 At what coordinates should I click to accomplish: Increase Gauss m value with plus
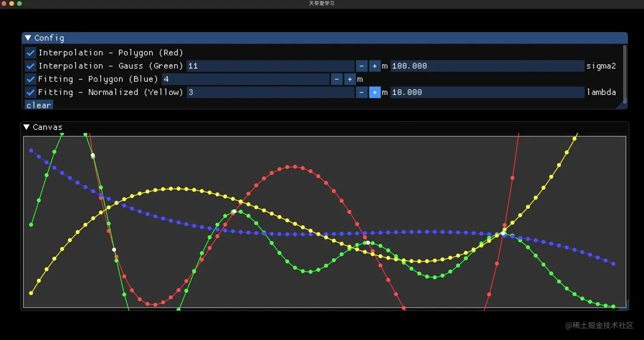click(375, 66)
